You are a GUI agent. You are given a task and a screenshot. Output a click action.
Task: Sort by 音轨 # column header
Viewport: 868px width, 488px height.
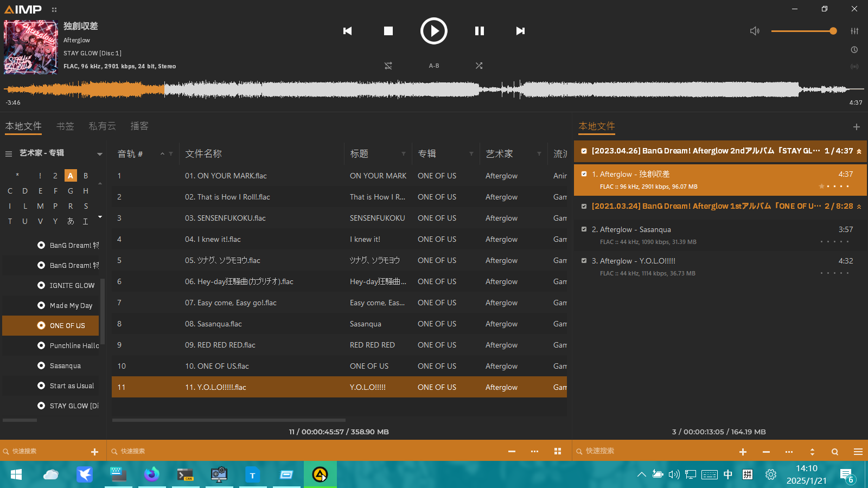click(130, 154)
